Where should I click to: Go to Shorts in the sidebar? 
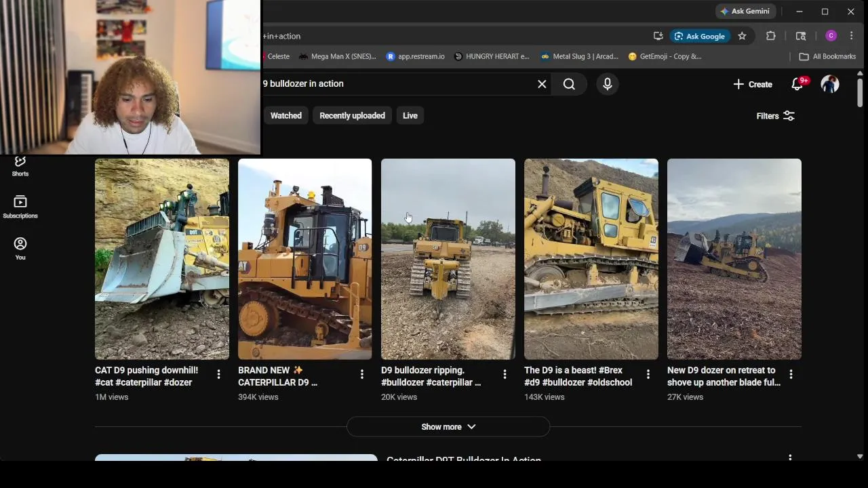coord(20,166)
